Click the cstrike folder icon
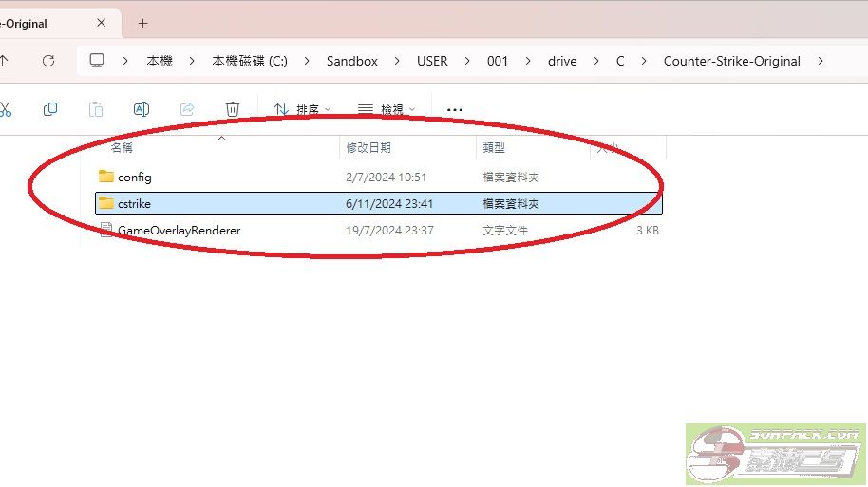This screenshot has width=868, height=487. click(105, 203)
